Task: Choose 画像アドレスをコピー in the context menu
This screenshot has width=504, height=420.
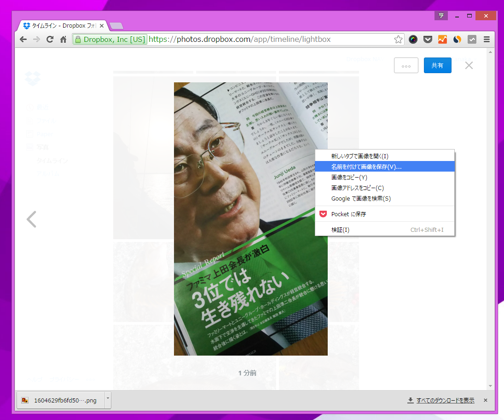Action: (x=385, y=188)
